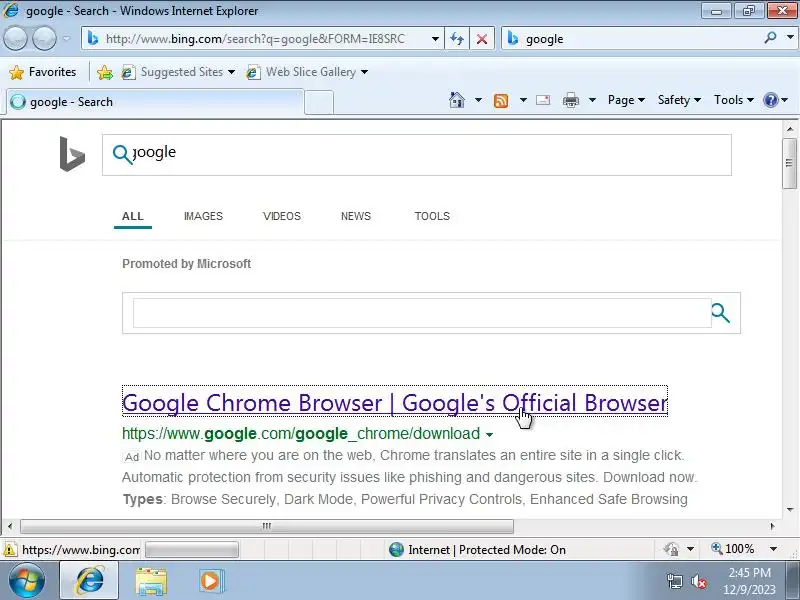Click horizontal scrollbar right arrow
Image resolution: width=800 pixels, height=600 pixels.
pos(772,526)
